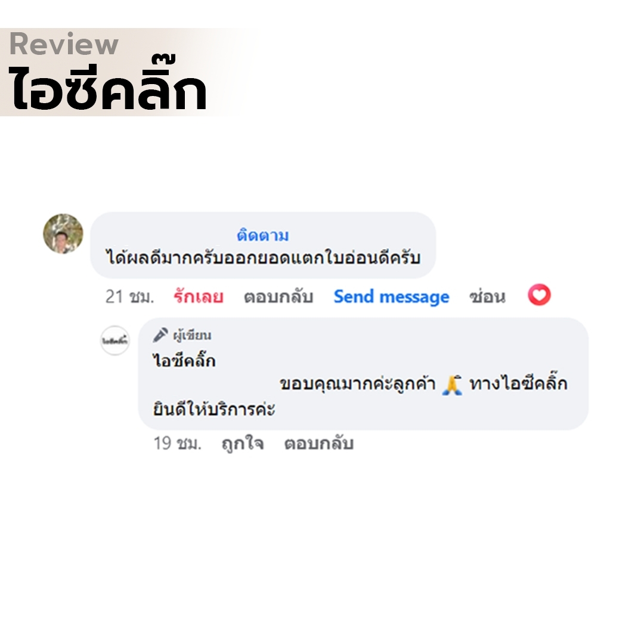Open the ไอซีคลิ๊ก page avatar beside the reply
The image size is (644, 644).
coord(115,340)
